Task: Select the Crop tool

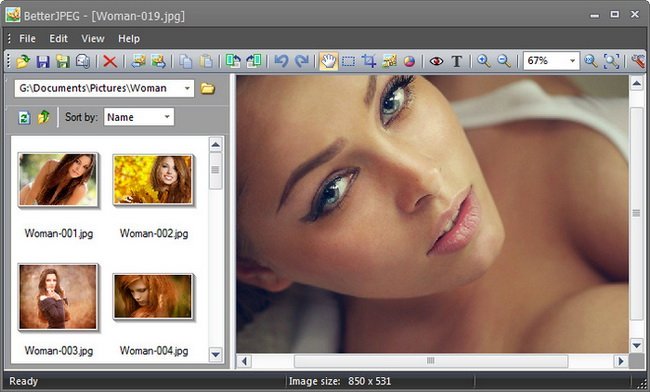Action: click(369, 61)
